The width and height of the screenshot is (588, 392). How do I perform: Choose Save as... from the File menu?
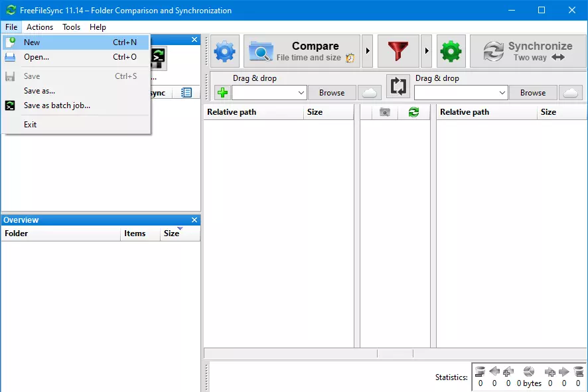(x=76, y=91)
